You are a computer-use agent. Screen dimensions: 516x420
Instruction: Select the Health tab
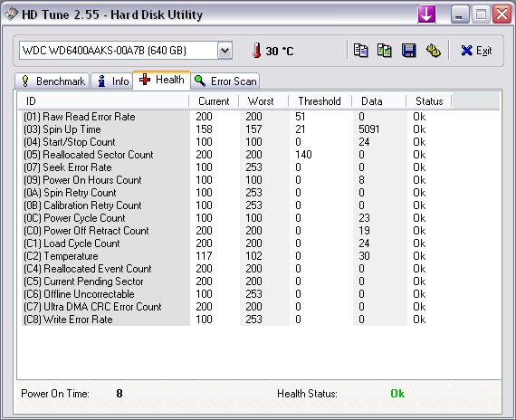[161, 80]
